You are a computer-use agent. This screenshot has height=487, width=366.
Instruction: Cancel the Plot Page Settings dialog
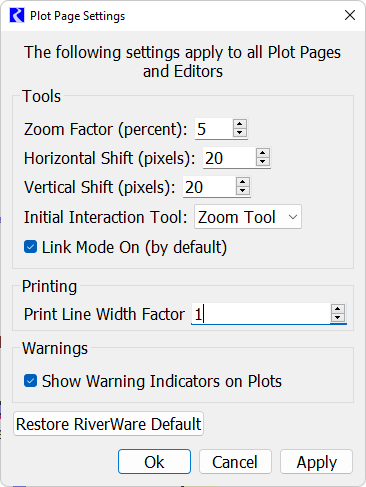pos(235,462)
